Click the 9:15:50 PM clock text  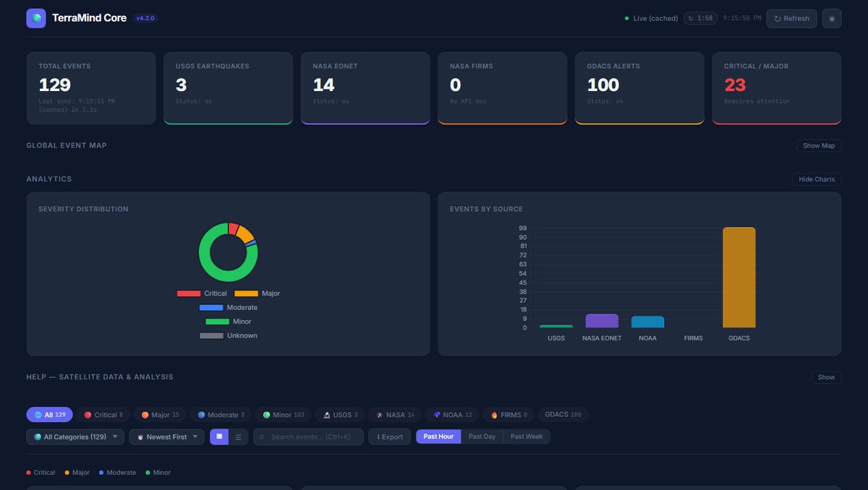(x=741, y=18)
